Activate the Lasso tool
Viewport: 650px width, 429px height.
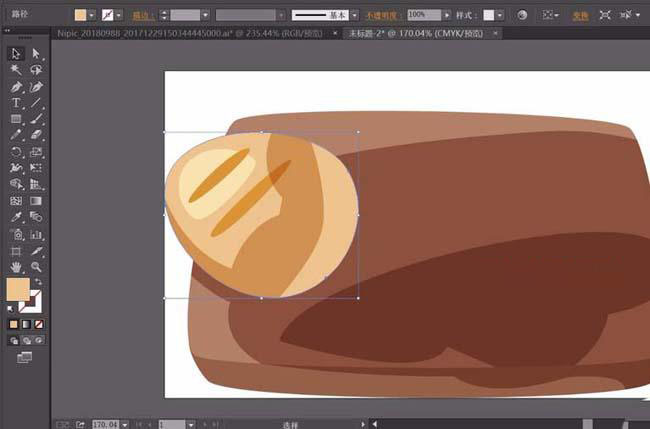[x=36, y=70]
